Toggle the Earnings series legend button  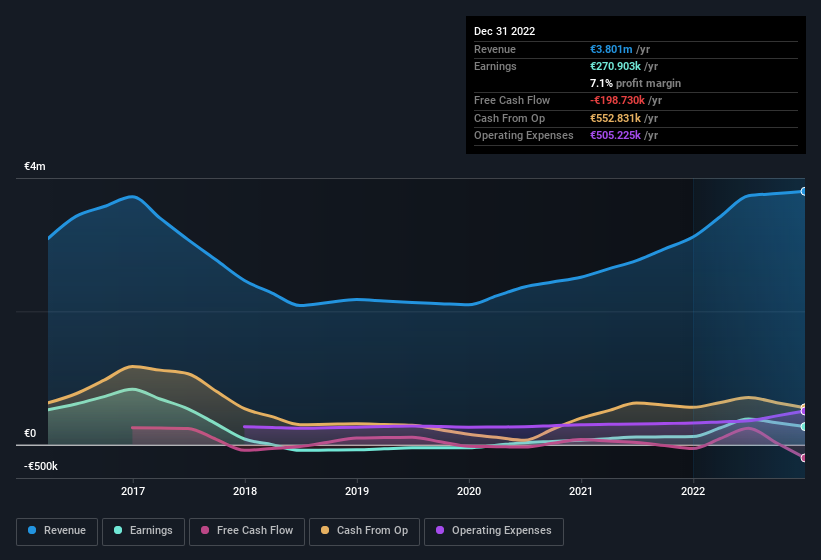click(x=143, y=531)
